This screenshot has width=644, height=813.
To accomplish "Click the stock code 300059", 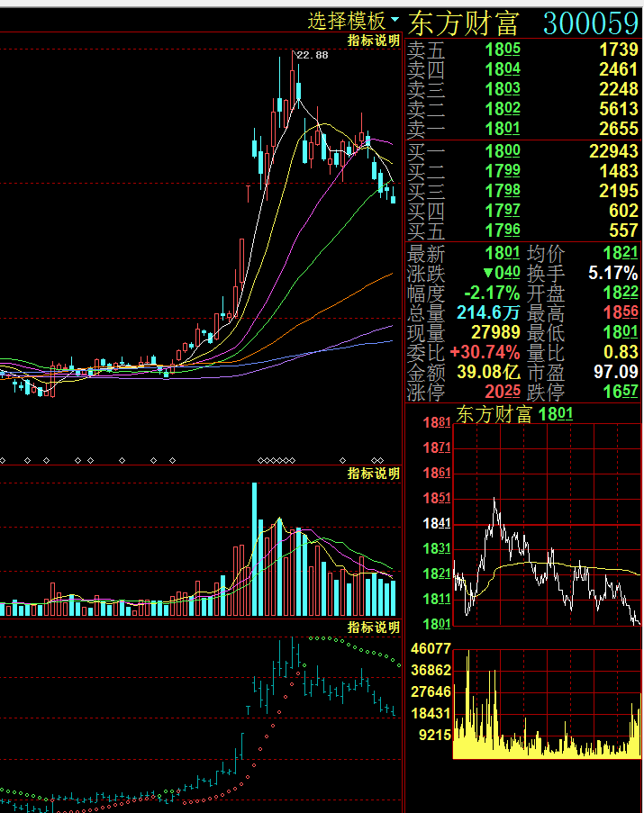I will (x=590, y=23).
